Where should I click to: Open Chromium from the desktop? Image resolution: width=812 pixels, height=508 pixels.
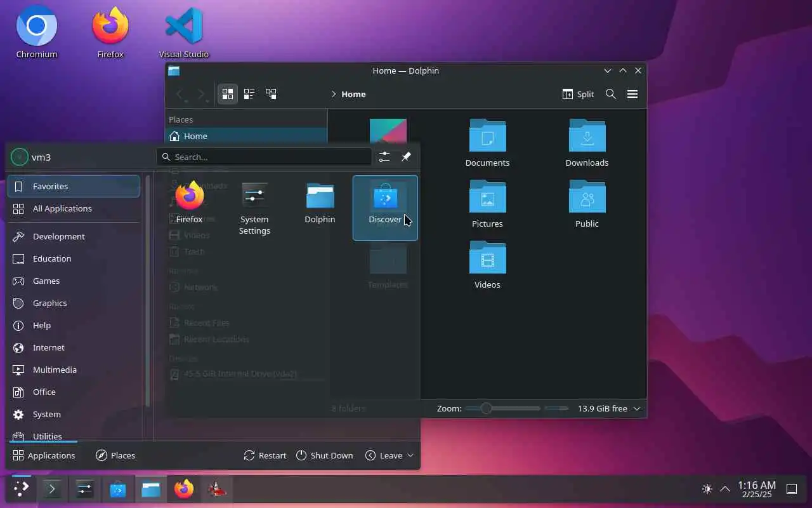click(37, 32)
